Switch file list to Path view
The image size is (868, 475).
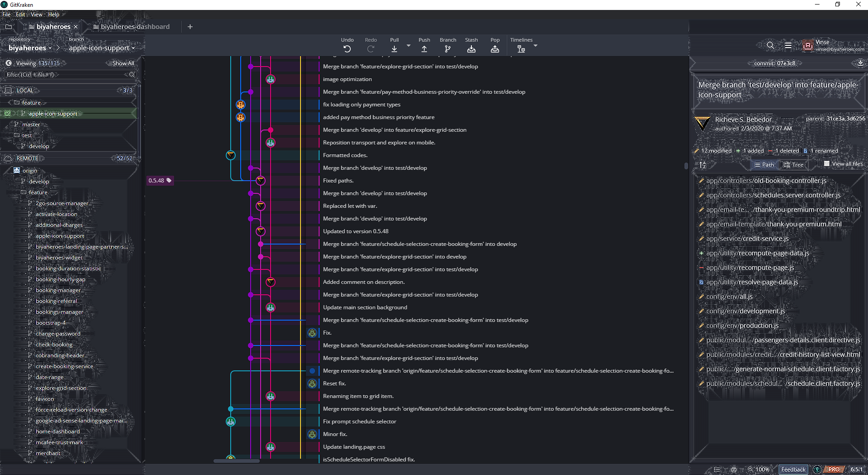pos(764,165)
